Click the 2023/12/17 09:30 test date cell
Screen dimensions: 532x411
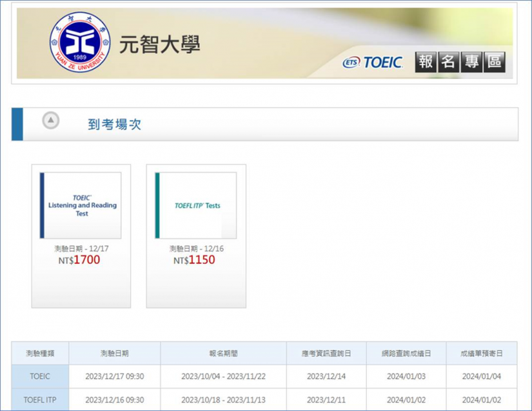tap(115, 376)
